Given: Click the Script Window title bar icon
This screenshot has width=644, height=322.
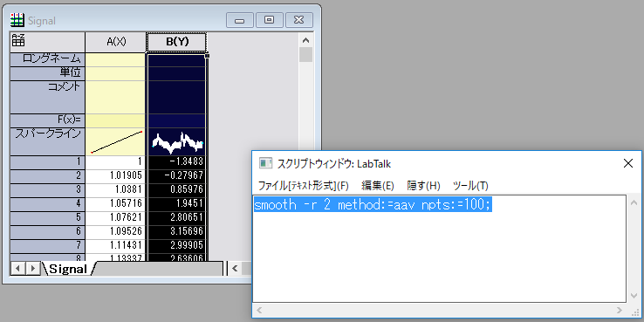Looking at the screenshot, I should click(x=266, y=163).
